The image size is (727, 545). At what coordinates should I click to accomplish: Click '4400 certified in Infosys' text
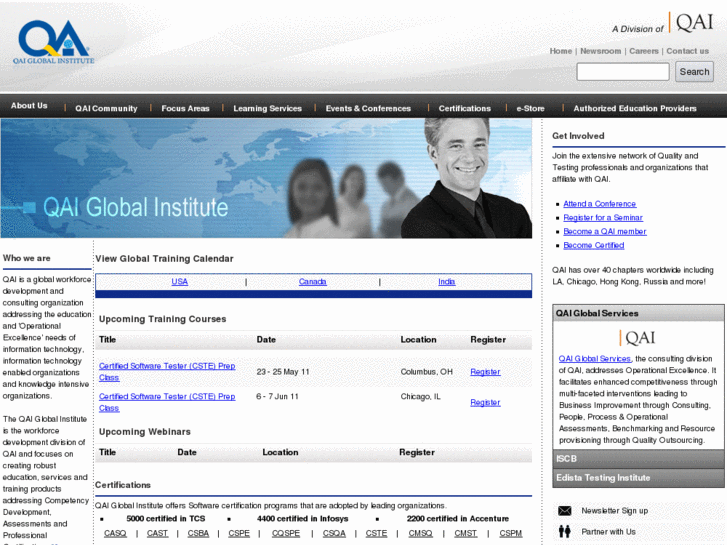tap(302, 519)
